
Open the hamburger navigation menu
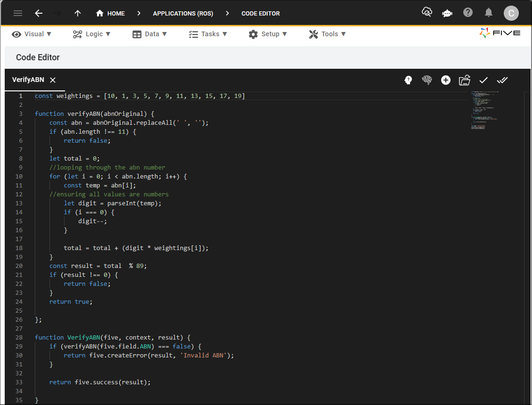click(x=17, y=13)
